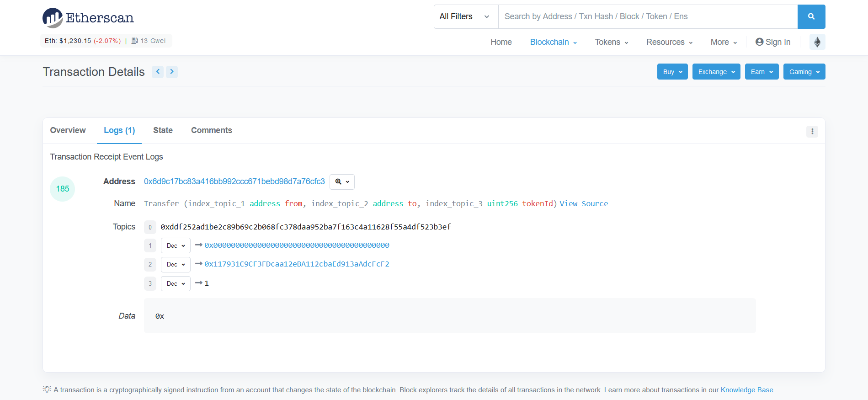Open contract address 0x6d9c17bc... link
Viewport: 868px width, 400px height.
point(234,181)
